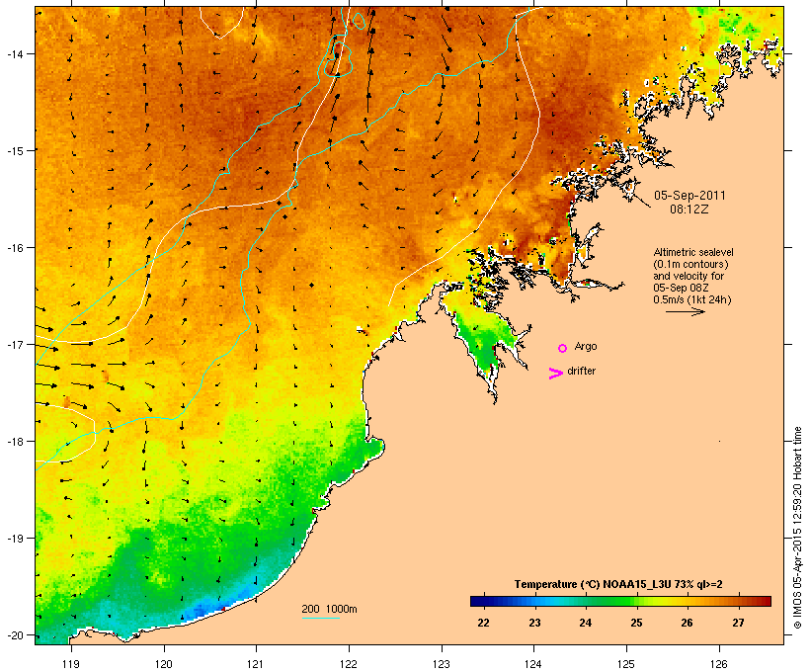The height and width of the screenshot is (672, 810).
Task: Click the '200 1000m' depth contour label
Action: (x=329, y=609)
